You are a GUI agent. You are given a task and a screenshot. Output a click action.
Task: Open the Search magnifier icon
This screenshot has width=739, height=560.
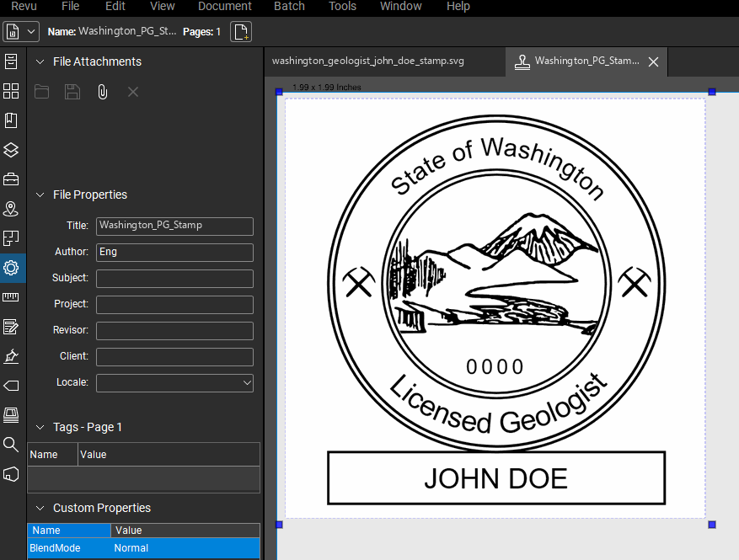[11, 445]
